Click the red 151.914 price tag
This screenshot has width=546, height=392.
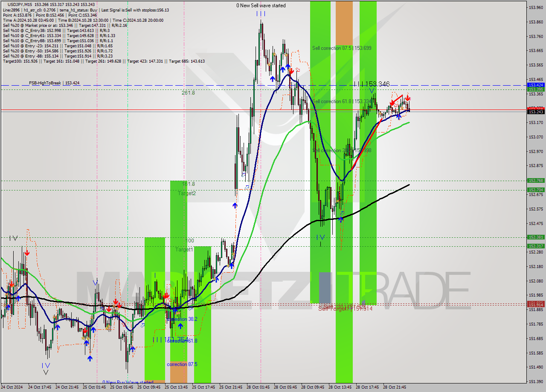tap(535, 305)
